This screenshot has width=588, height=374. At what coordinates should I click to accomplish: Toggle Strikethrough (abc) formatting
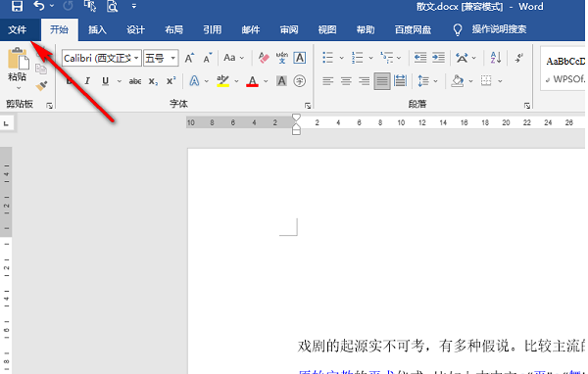click(x=135, y=81)
